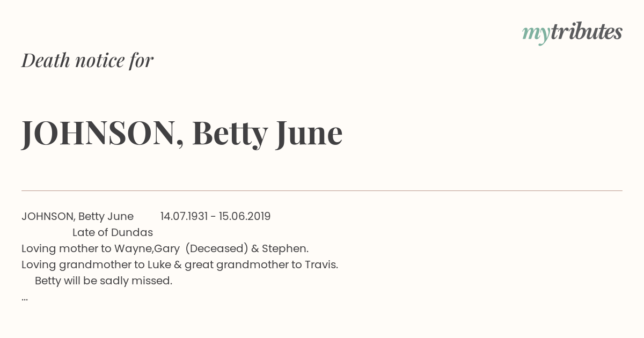This screenshot has width=644, height=338.
Task: Click the word "Wayne" in the notice
Action: [130, 249]
